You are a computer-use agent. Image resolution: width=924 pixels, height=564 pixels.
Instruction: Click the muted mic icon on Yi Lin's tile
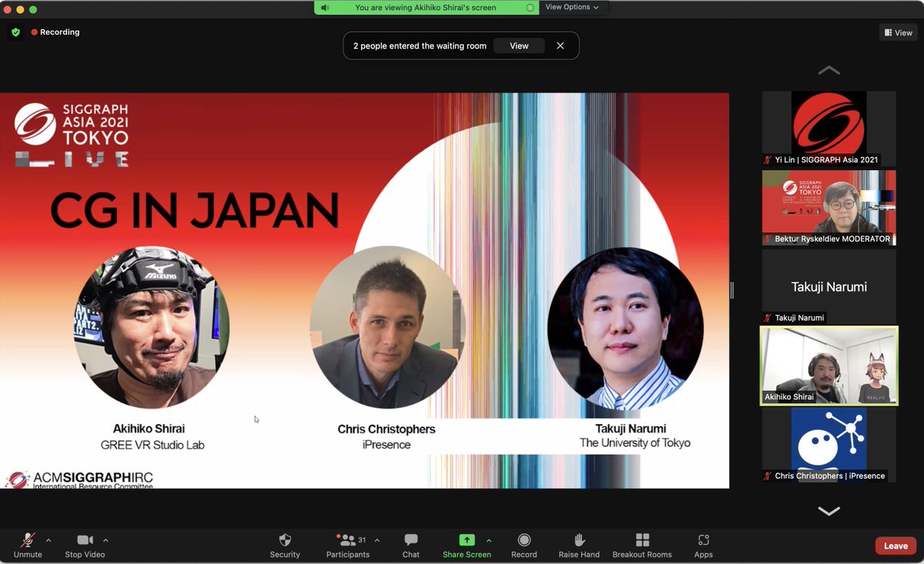(x=768, y=160)
